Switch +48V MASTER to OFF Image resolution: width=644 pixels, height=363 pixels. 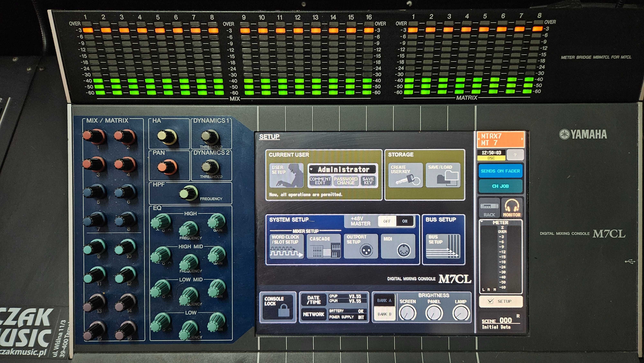[387, 221]
